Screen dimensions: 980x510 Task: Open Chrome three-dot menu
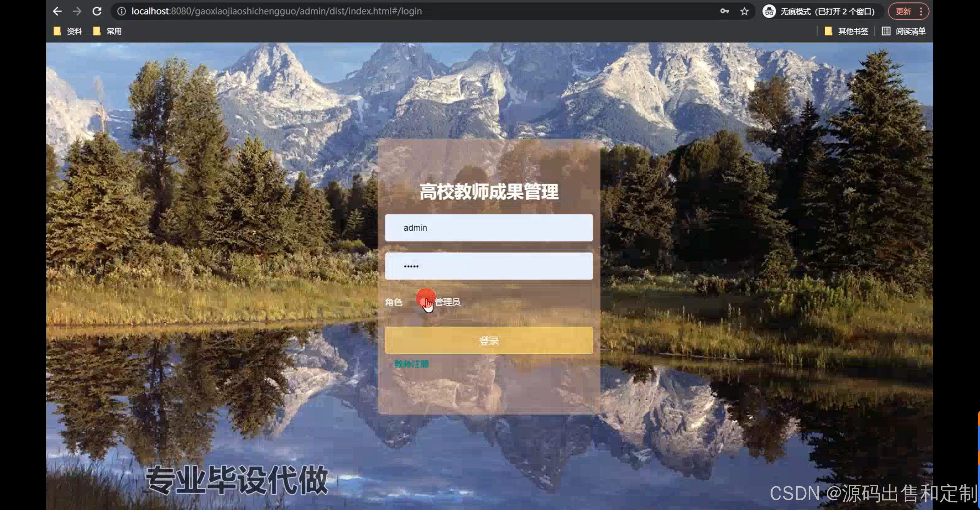click(x=921, y=11)
